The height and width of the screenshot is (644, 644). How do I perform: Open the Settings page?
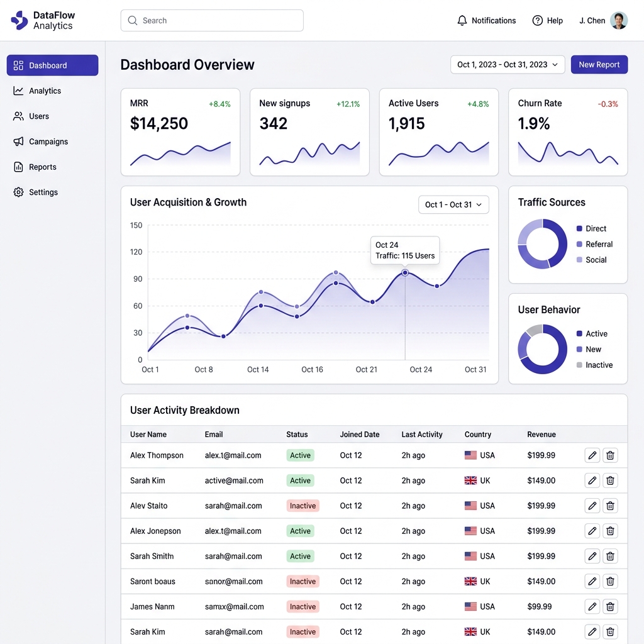tap(53, 192)
